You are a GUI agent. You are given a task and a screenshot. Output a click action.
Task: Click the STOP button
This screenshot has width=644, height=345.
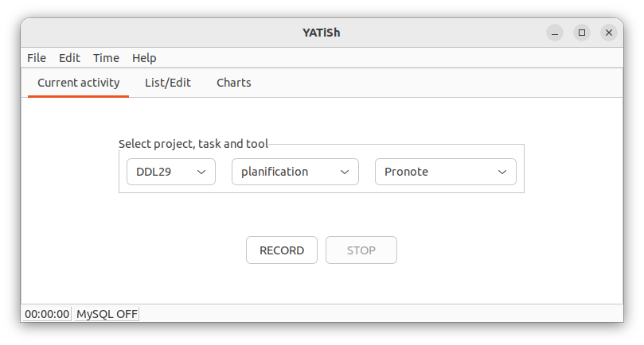pyautogui.click(x=361, y=250)
